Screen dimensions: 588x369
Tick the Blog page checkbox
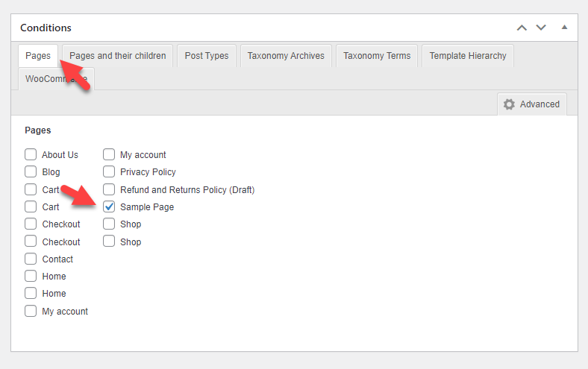[31, 171]
